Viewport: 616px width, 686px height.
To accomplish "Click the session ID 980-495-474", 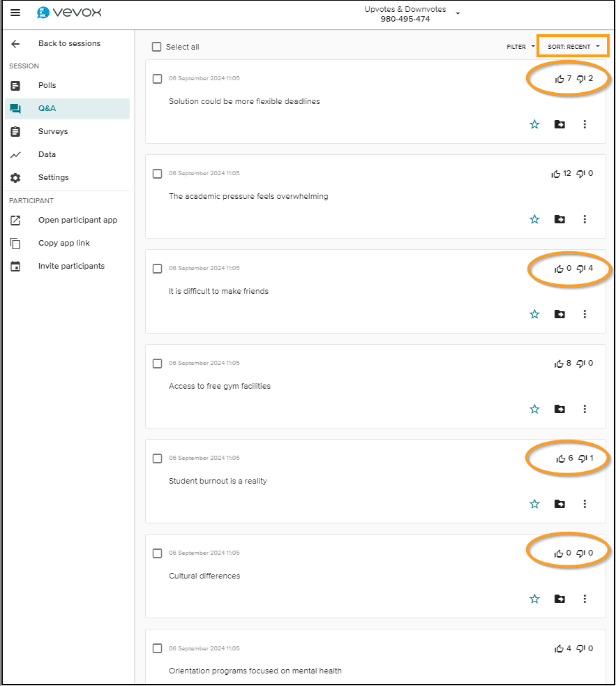I will tap(405, 20).
